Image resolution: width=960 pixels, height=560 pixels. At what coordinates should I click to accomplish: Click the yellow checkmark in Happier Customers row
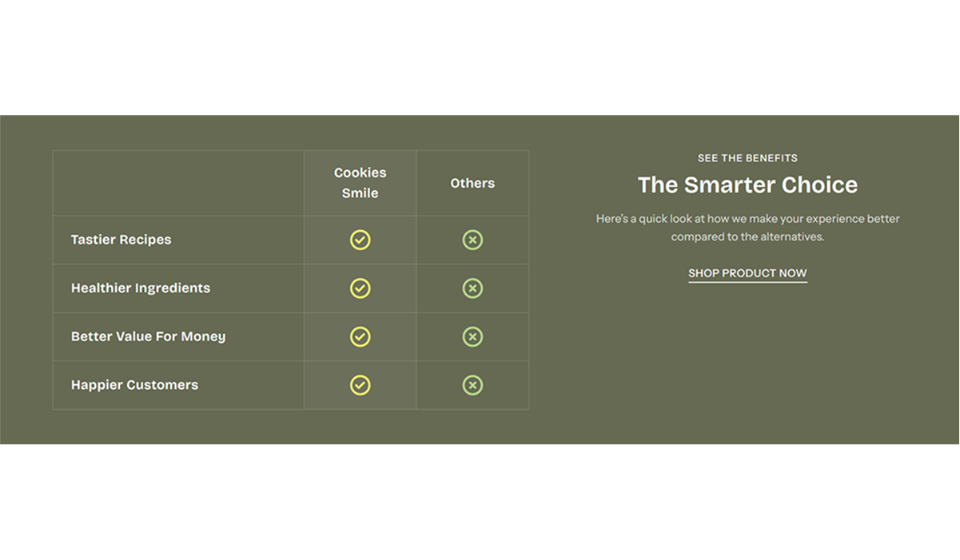[360, 385]
